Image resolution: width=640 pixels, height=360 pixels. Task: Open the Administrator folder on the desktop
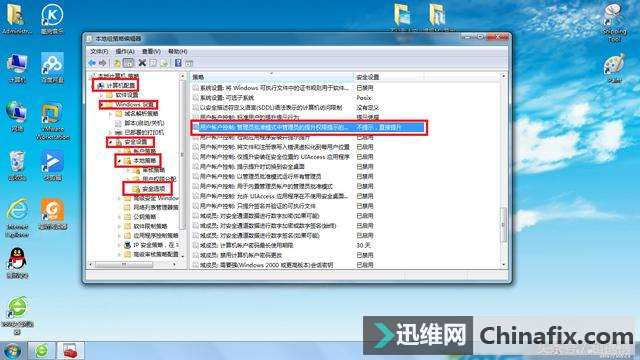click(x=16, y=19)
